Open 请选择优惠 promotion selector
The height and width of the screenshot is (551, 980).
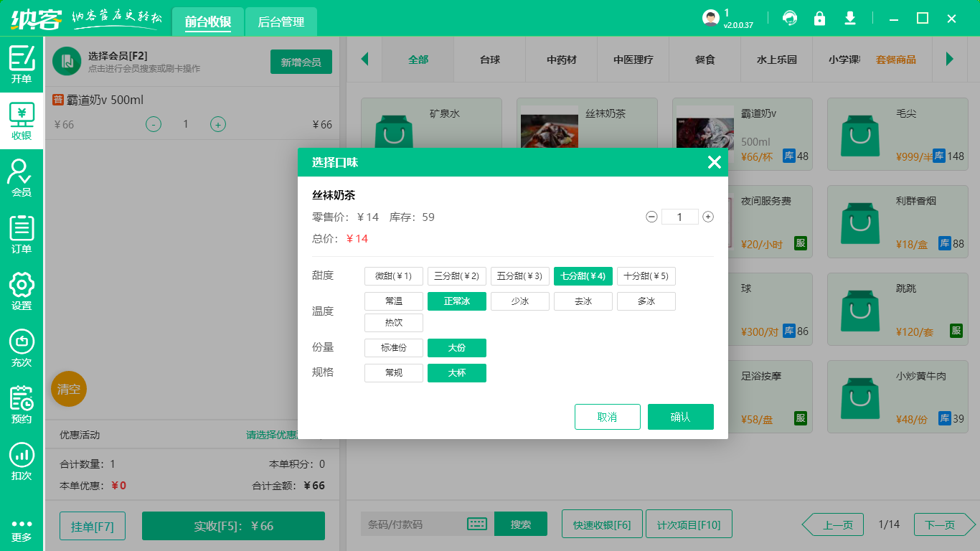(273, 435)
